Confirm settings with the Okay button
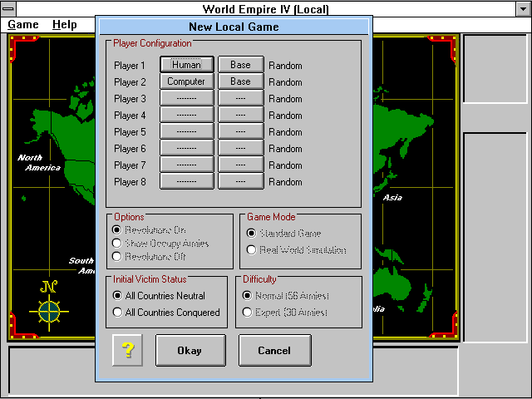 click(190, 350)
